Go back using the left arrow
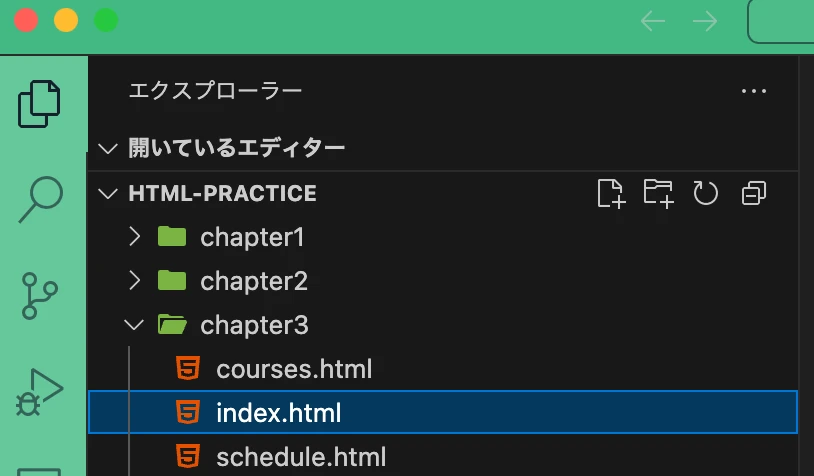Image resolution: width=814 pixels, height=476 pixels. coord(653,21)
